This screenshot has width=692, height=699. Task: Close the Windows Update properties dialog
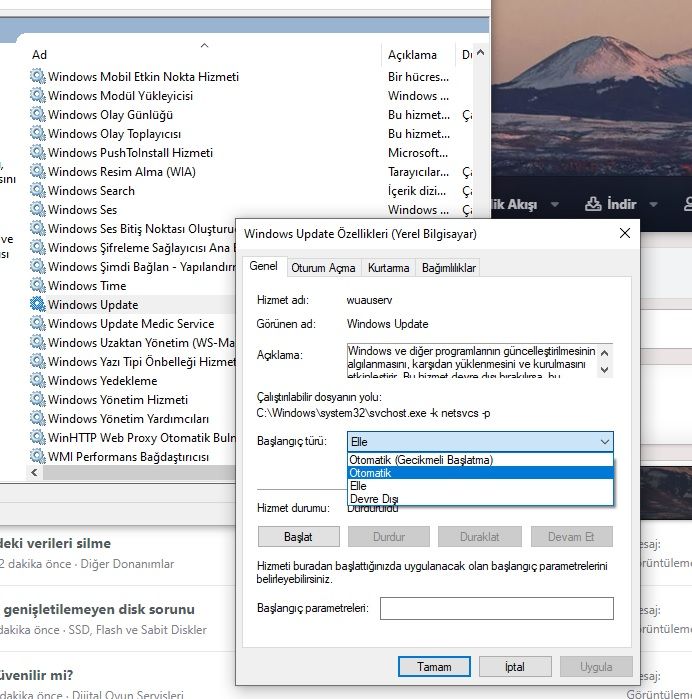click(625, 233)
